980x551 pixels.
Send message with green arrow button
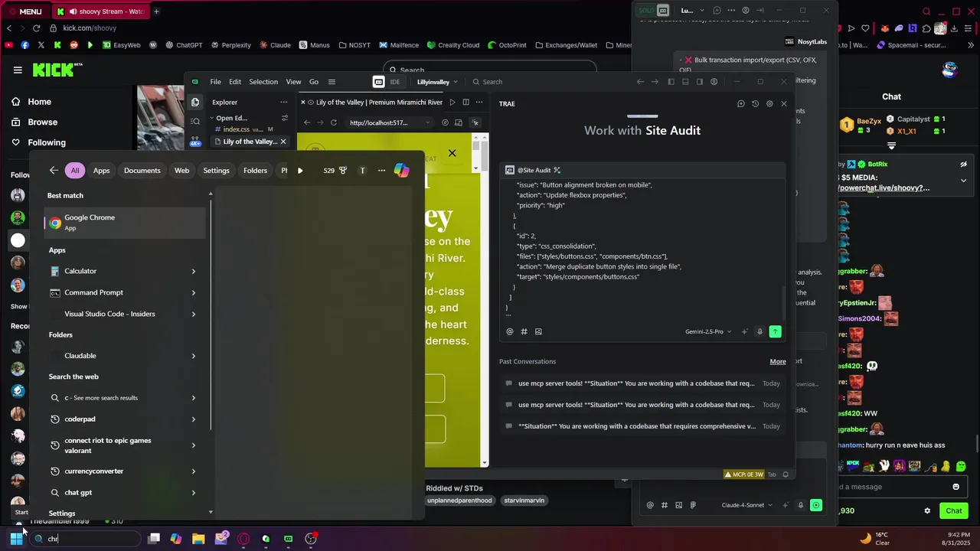tap(775, 331)
